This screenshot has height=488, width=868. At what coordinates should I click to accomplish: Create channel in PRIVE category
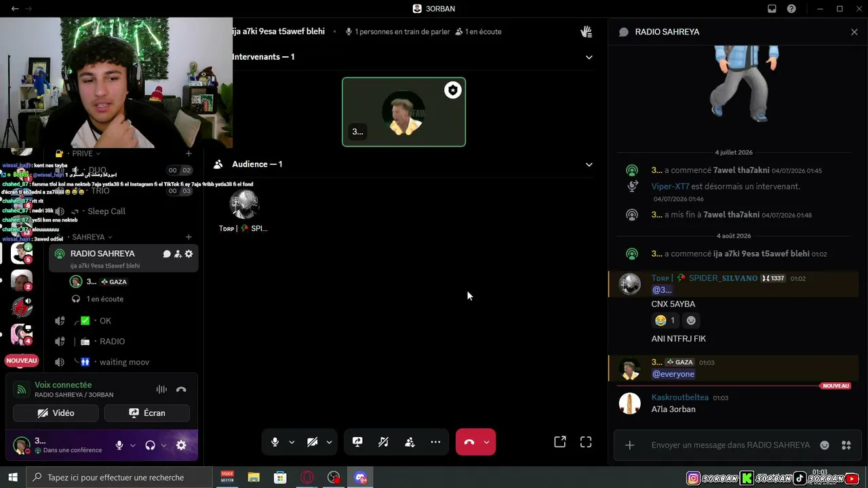point(189,154)
